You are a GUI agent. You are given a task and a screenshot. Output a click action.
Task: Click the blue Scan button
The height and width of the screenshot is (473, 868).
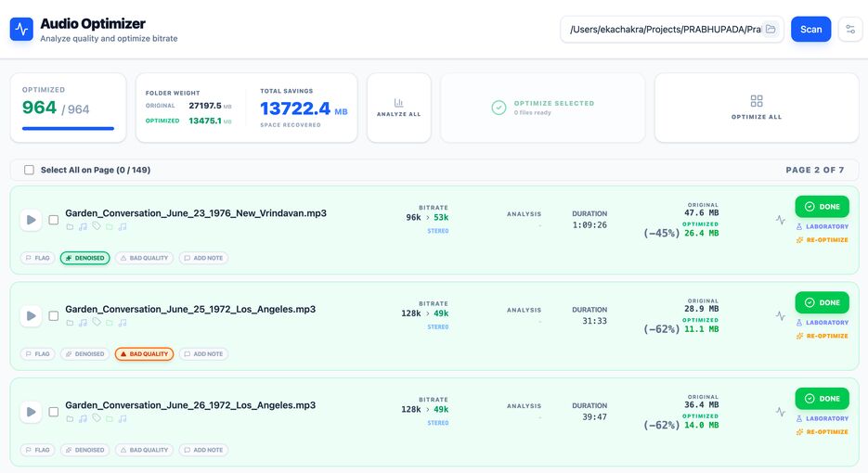click(811, 30)
